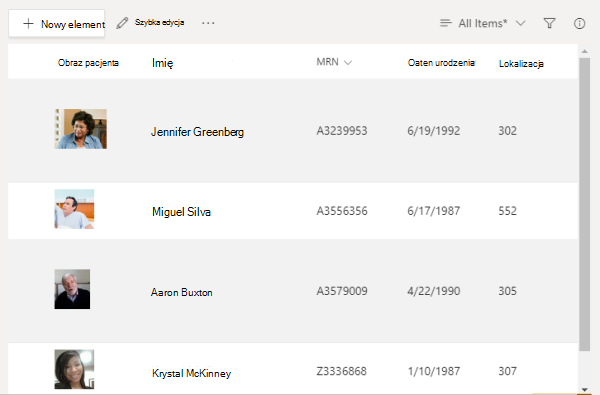Expand the MRN column sort chevron
This screenshot has height=395, width=600.
point(348,63)
